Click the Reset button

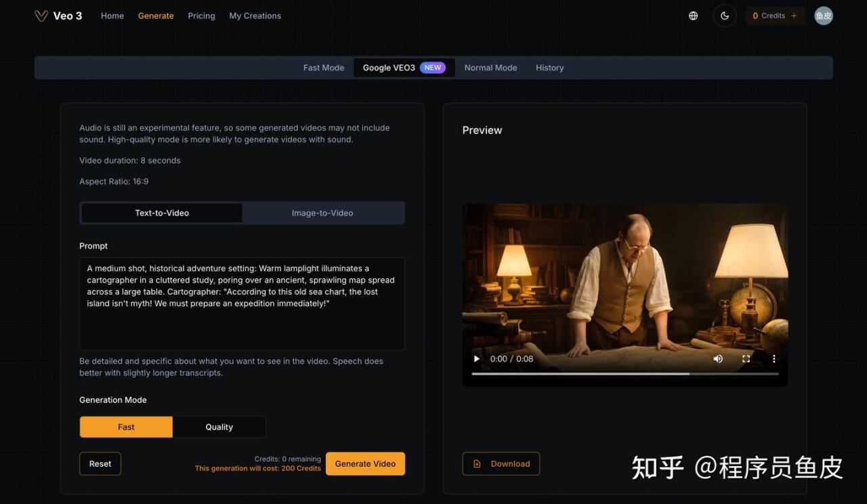(100, 464)
